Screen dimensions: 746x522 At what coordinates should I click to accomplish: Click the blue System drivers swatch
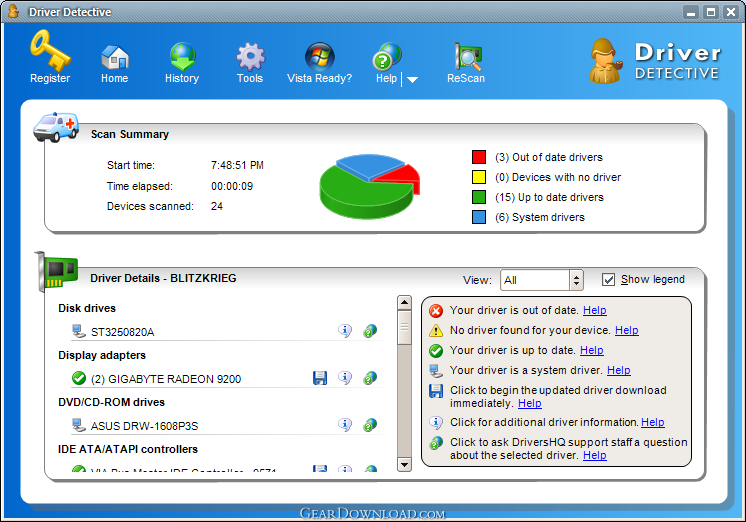[x=479, y=217]
